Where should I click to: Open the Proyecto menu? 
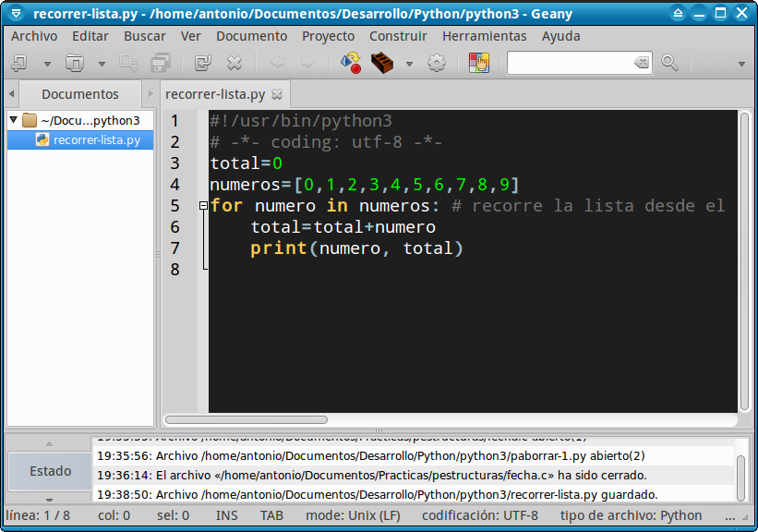click(x=329, y=36)
